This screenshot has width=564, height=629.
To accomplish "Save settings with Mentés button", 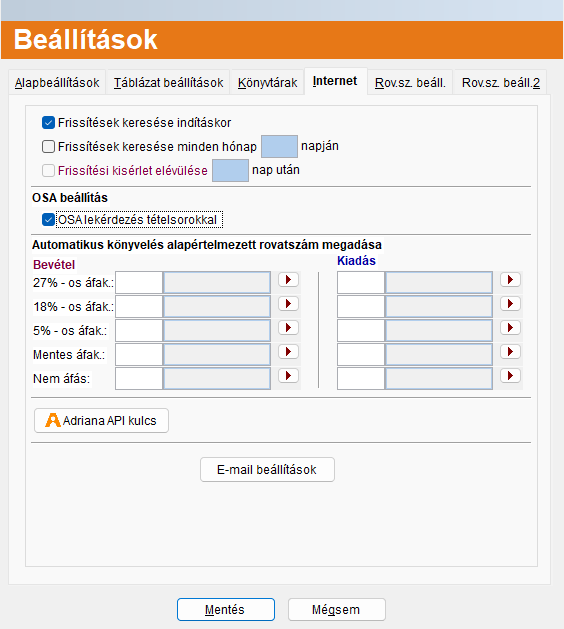I will pyautogui.click(x=226, y=610).
